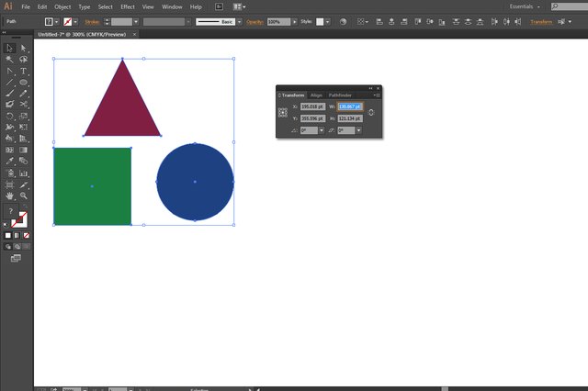Open Transform panel flyout menu

click(378, 95)
